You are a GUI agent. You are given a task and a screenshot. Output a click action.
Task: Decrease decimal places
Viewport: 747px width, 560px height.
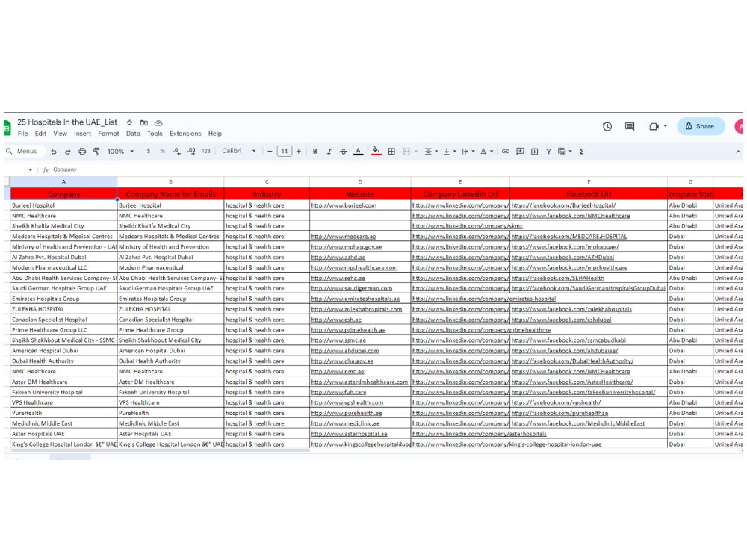coord(177,151)
